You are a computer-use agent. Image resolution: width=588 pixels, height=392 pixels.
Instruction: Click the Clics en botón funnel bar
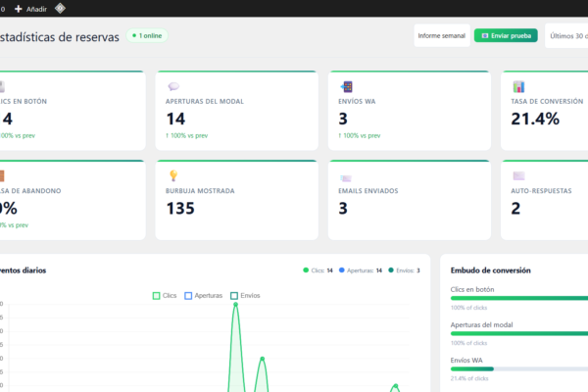tap(519, 298)
